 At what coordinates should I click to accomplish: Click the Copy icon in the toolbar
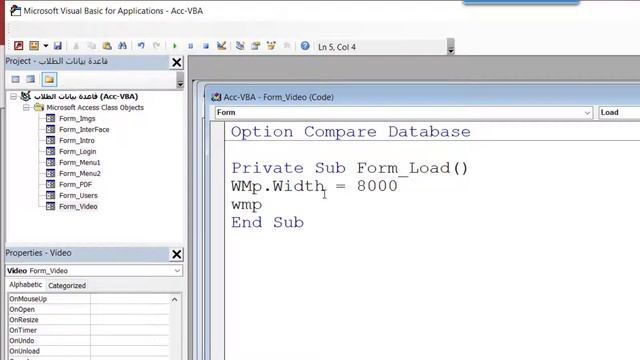click(91, 46)
